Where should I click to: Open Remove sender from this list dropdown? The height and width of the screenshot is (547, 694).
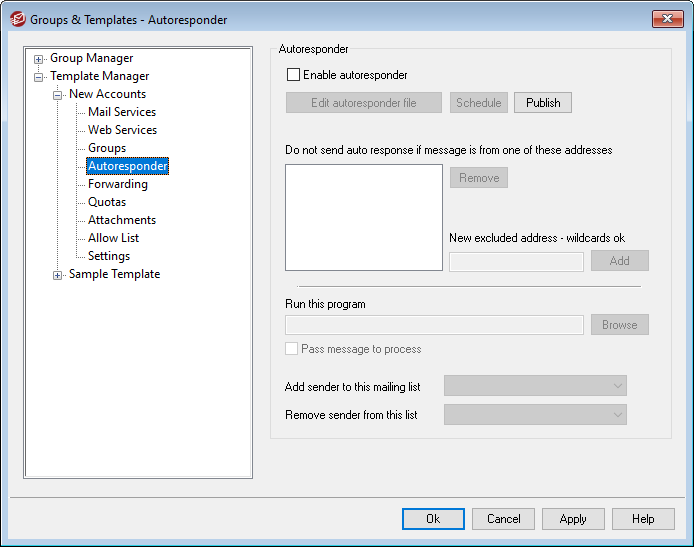tap(535, 414)
